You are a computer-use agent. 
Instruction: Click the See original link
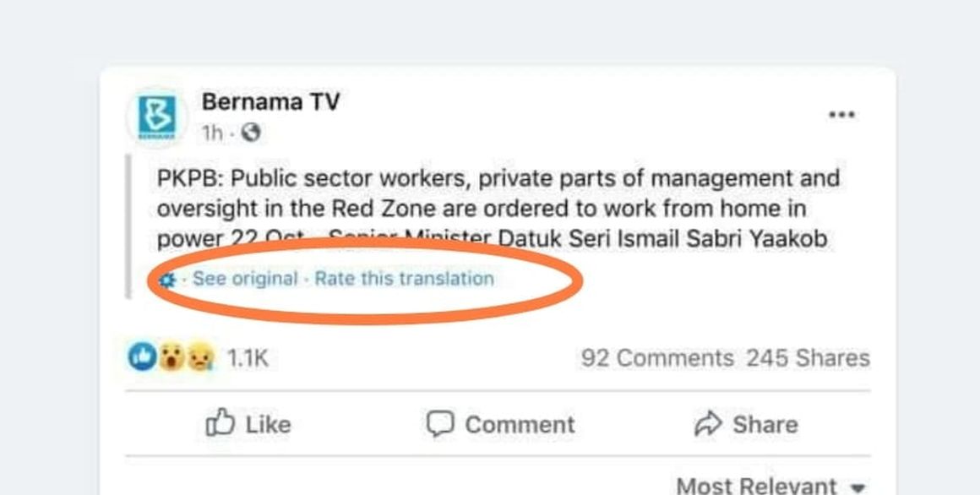pyautogui.click(x=245, y=279)
